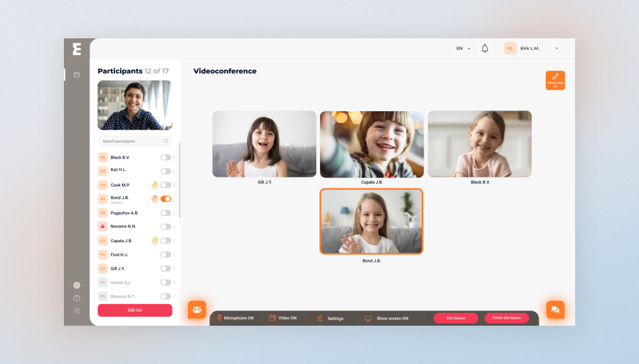Screen dimensions: 639x364
Task: Click the participants list scrollbar
Action: [x=180, y=181]
